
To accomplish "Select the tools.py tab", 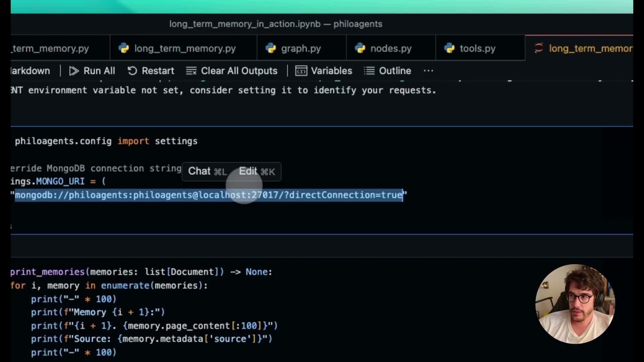I will pyautogui.click(x=477, y=48).
